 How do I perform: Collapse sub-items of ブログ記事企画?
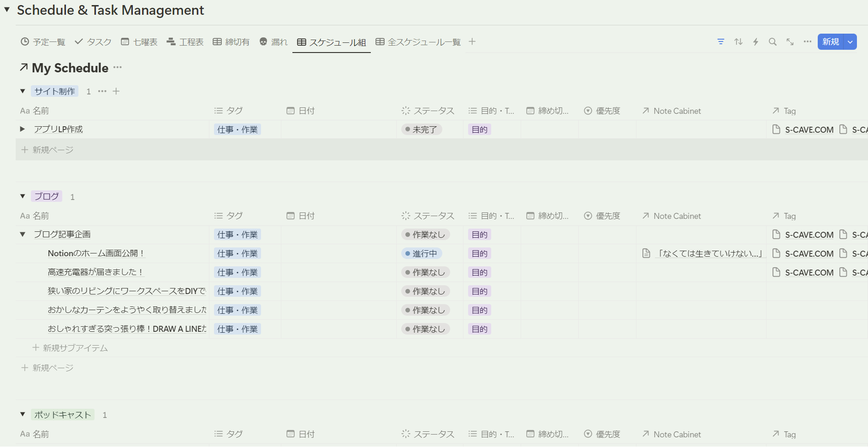coord(23,234)
